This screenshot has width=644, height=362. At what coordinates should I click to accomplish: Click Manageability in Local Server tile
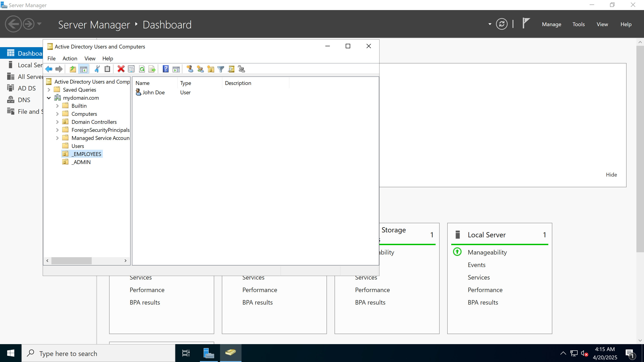pyautogui.click(x=487, y=252)
